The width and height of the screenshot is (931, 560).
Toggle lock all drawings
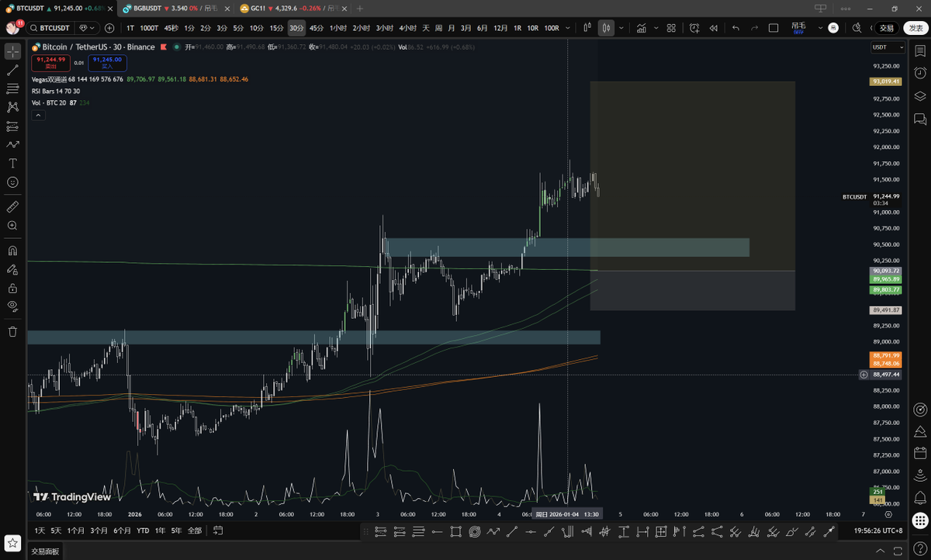tap(12, 288)
